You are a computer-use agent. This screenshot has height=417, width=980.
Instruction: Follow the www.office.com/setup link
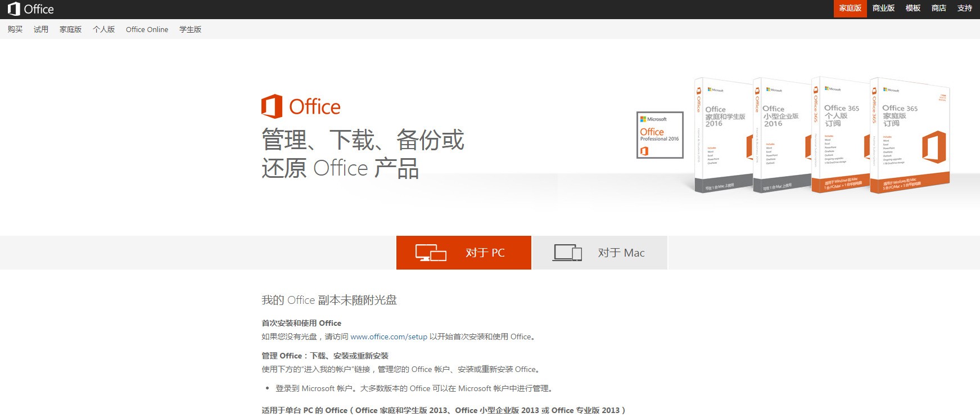[389, 337]
